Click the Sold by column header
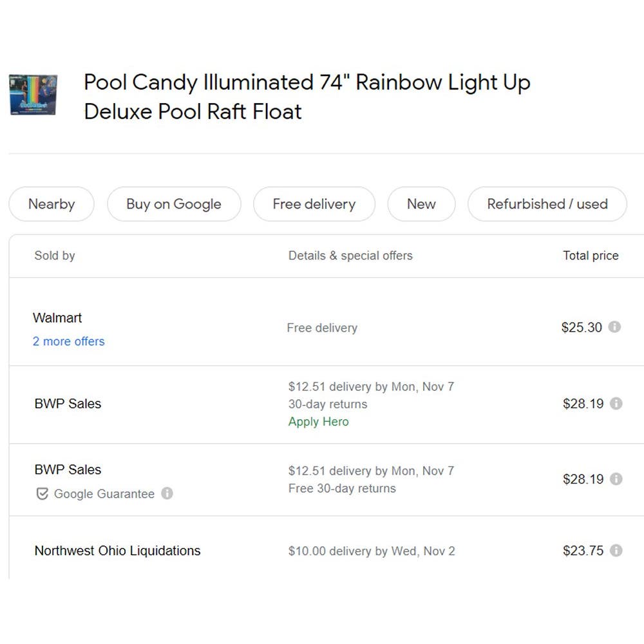The image size is (644, 644). (x=55, y=256)
